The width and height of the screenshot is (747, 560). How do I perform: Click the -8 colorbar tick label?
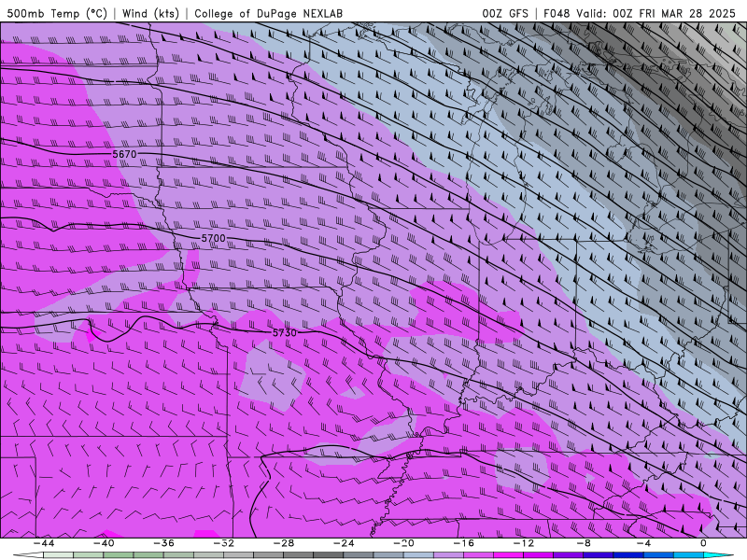pos(584,543)
